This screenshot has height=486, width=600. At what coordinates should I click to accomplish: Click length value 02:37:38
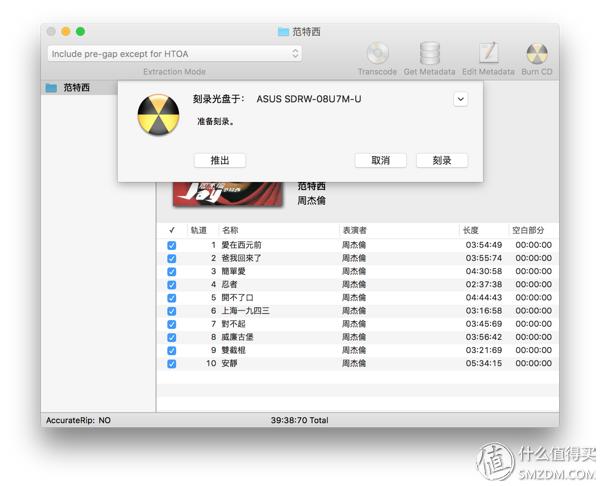(x=484, y=284)
